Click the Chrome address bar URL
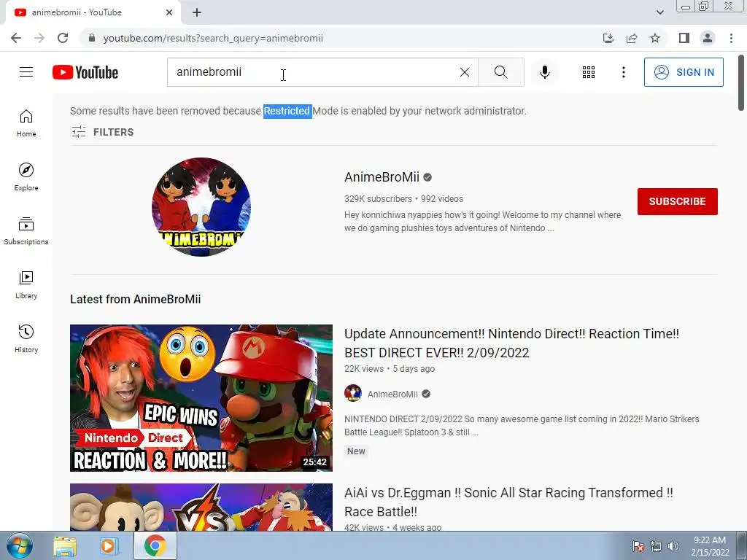This screenshot has width=747, height=560. click(213, 38)
